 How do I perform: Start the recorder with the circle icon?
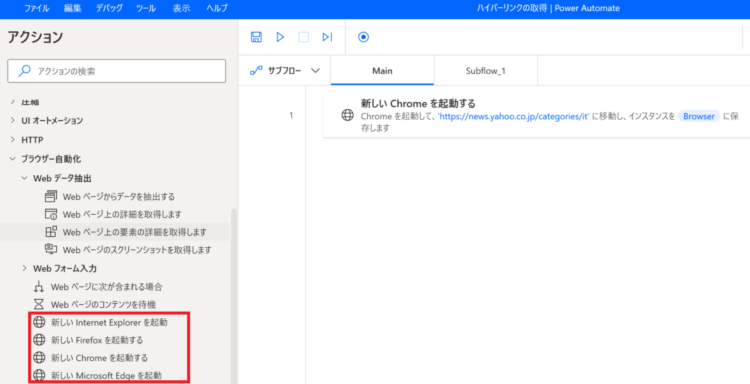pos(364,37)
